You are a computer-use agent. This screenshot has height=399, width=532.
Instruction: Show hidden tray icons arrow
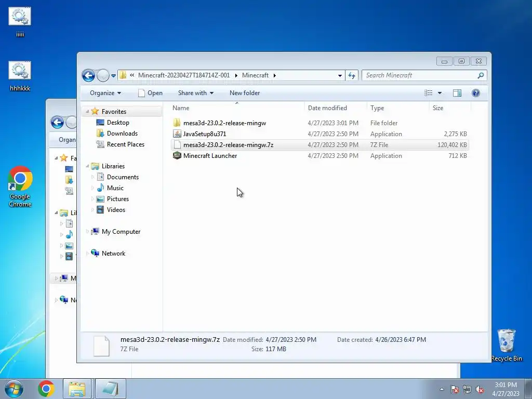[442, 389]
